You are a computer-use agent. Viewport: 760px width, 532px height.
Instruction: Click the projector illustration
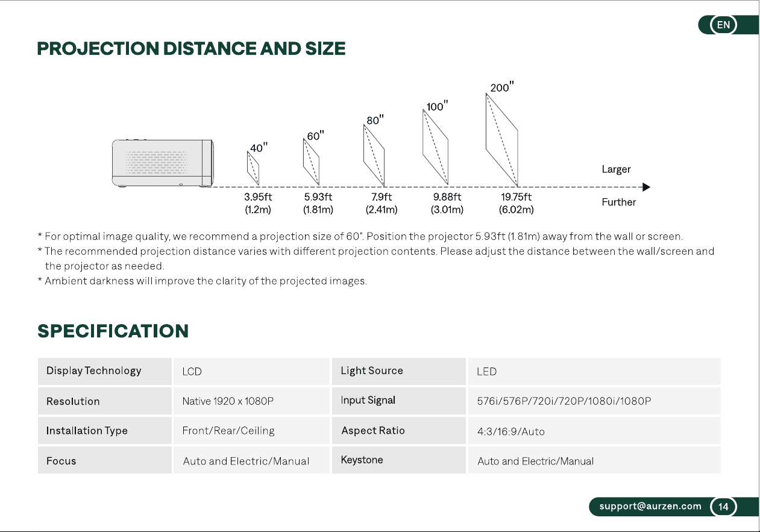point(163,163)
